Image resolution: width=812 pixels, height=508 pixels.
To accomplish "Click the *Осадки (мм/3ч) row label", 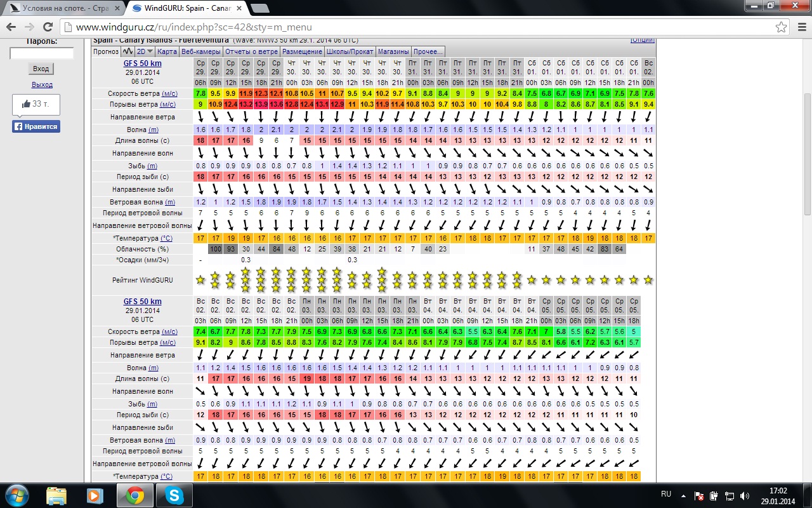I will click(143, 260).
